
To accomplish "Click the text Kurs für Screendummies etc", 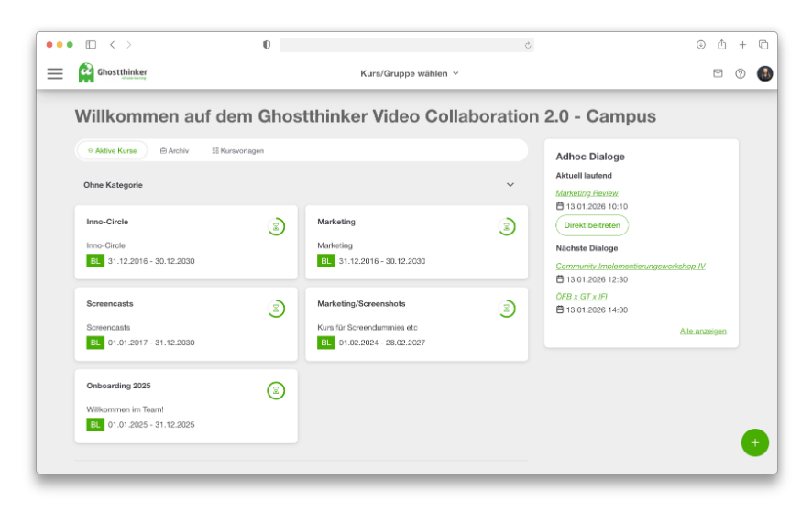I will [368, 327].
